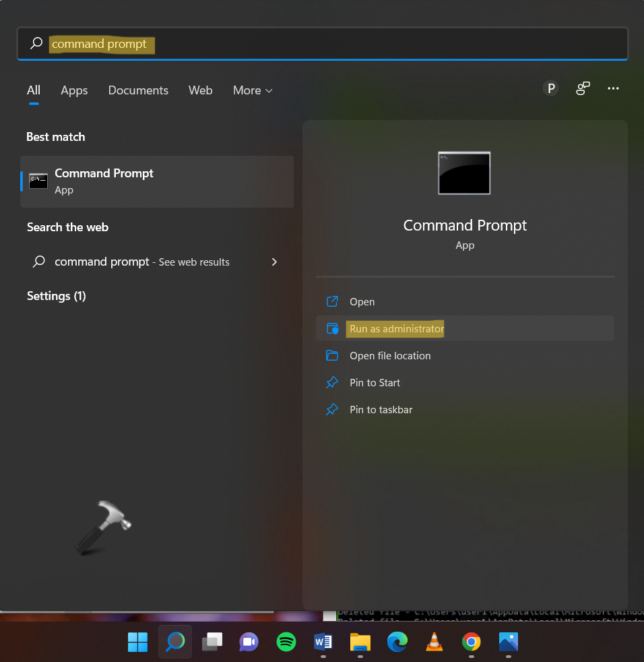Open Microsoft Edge from the taskbar
Image resolution: width=644 pixels, height=662 pixels.
397,642
